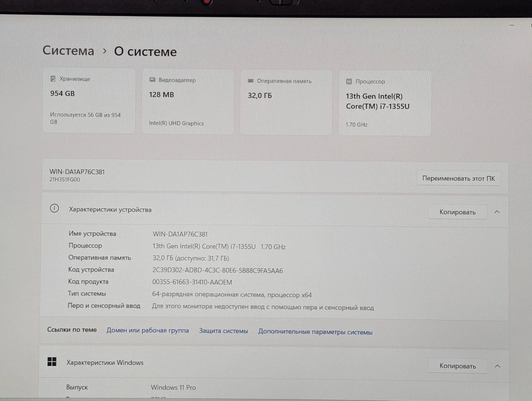The height and width of the screenshot is (401, 532).
Task: Collapse the Характеристики устройства section chevron
Action: pyautogui.click(x=497, y=212)
